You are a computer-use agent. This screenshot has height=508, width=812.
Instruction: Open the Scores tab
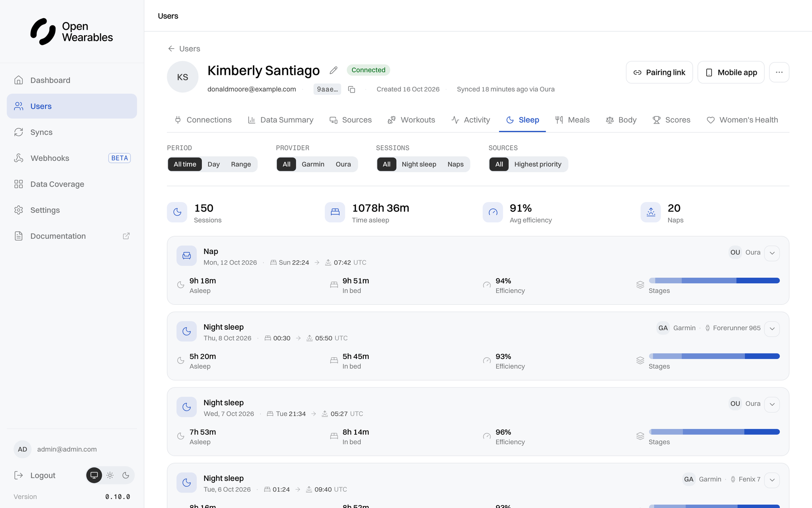point(672,120)
